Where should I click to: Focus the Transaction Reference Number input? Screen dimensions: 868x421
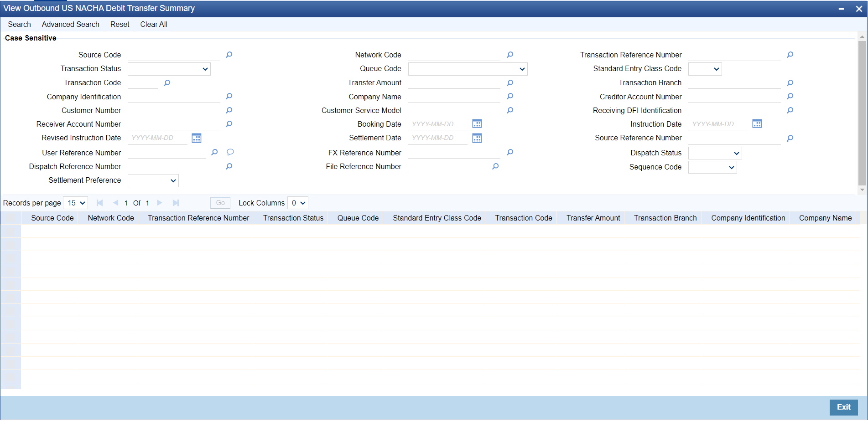pyautogui.click(x=734, y=55)
